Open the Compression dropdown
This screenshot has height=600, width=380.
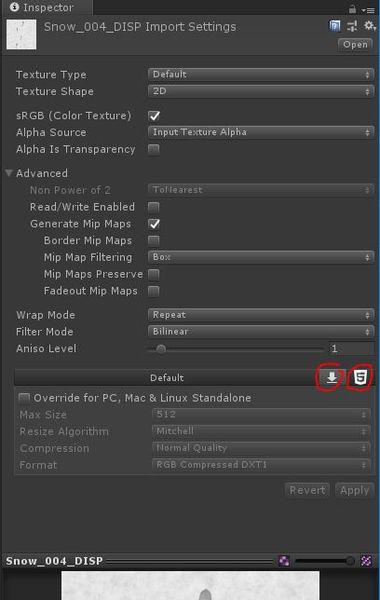(261, 448)
